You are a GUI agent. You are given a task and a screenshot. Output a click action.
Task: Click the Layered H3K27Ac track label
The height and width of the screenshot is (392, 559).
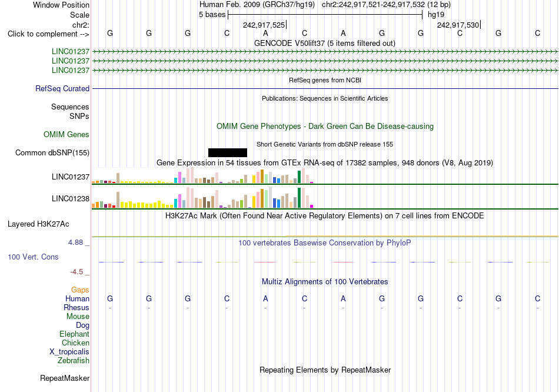coord(38,224)
